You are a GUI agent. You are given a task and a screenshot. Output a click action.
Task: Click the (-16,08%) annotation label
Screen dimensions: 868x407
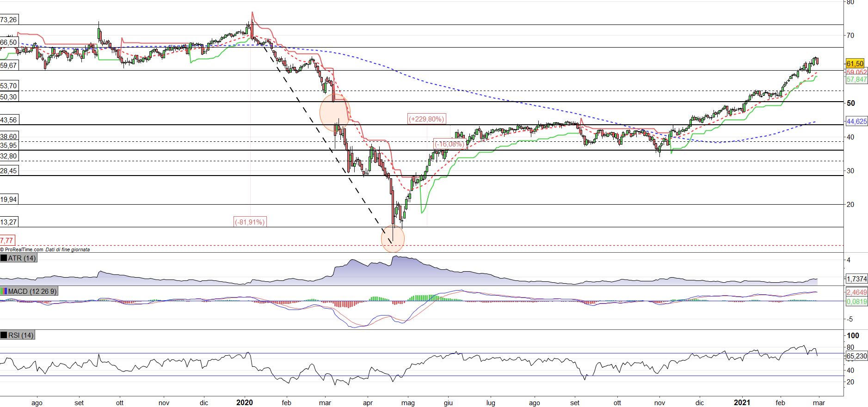(449, 144)
